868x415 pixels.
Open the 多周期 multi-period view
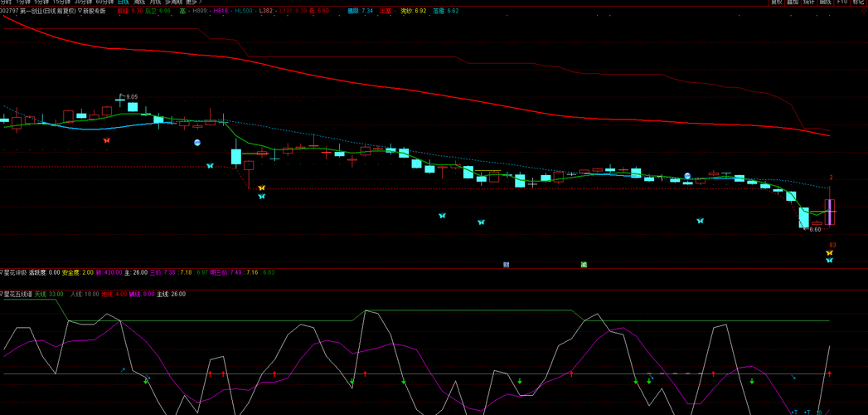(x=173, y=2)
